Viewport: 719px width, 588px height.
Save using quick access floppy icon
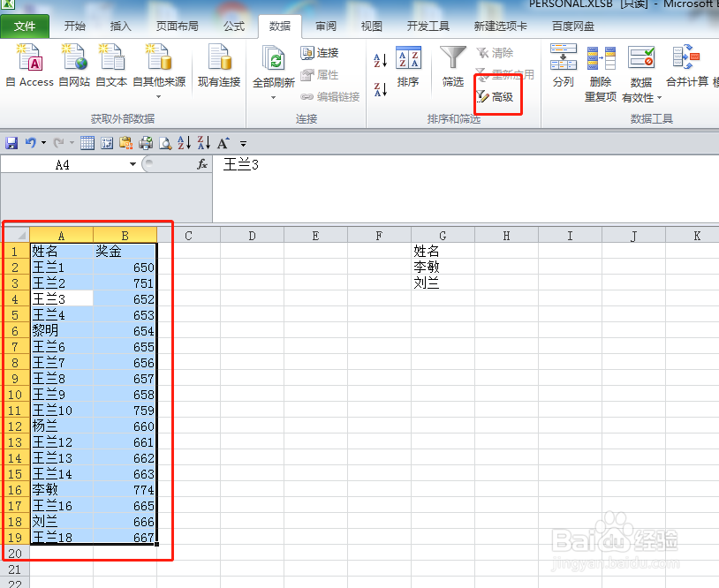[11, 143]
